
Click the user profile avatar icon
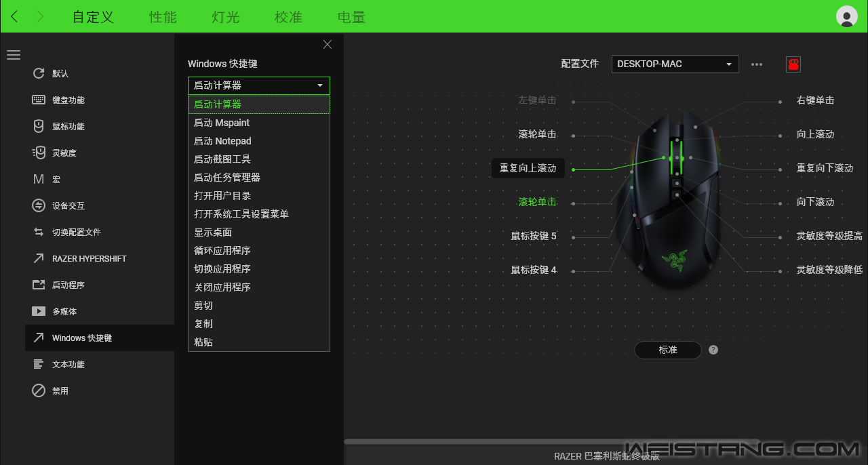coord(847,16)
